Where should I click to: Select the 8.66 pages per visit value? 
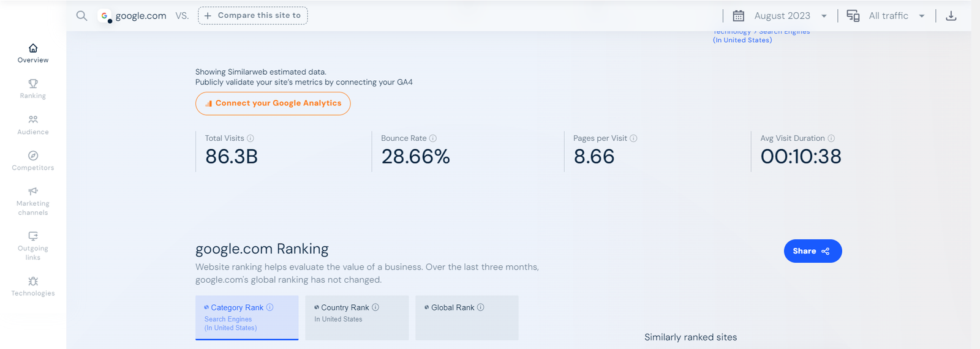[594, 157]
